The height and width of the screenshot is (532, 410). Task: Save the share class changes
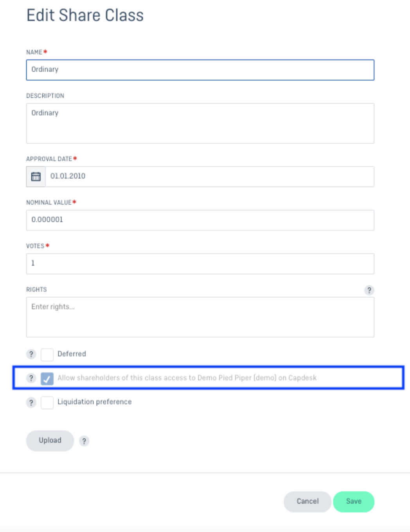click(x=354, y=501)
